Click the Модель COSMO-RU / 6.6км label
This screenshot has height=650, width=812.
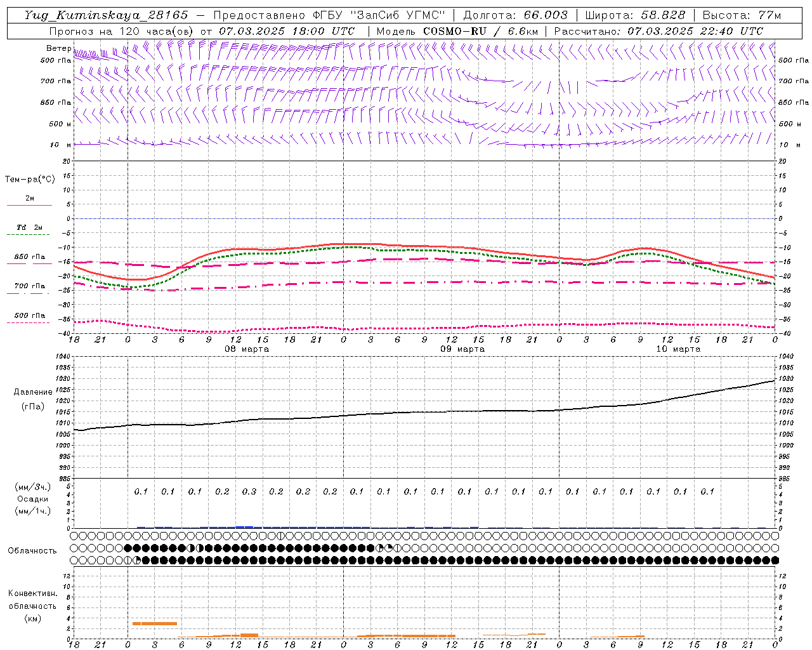pos(457,31)
